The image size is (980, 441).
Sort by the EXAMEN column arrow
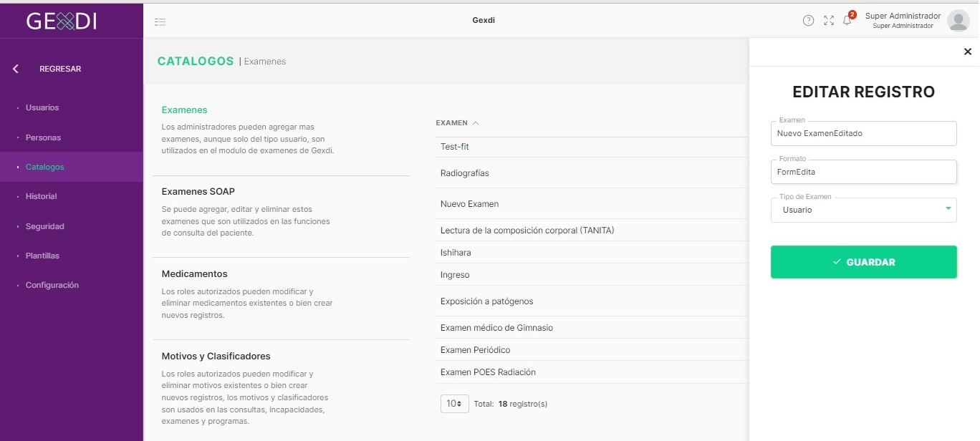[x=476, y=123]
